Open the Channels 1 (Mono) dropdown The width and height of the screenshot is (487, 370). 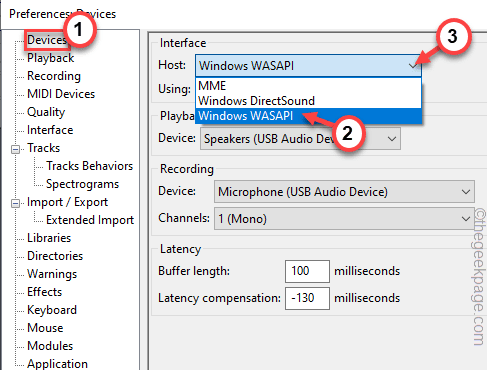coord(344,219)
